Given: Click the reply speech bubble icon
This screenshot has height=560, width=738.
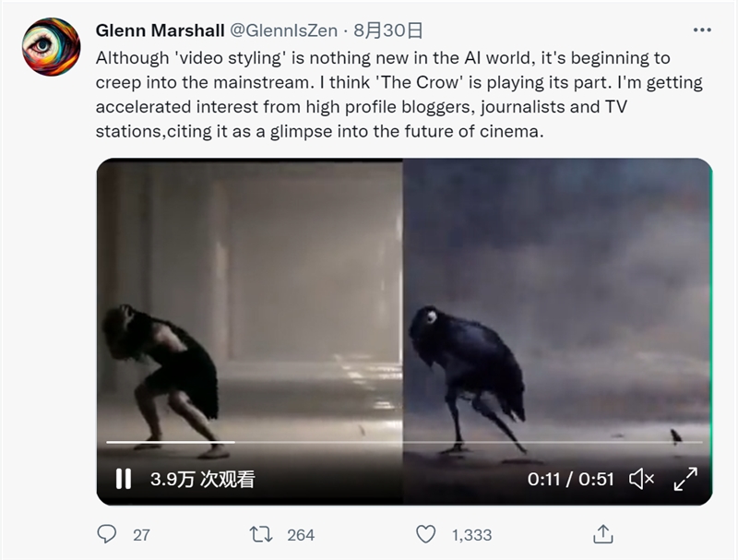Looking at the screenshot, I should pos(108,534).
